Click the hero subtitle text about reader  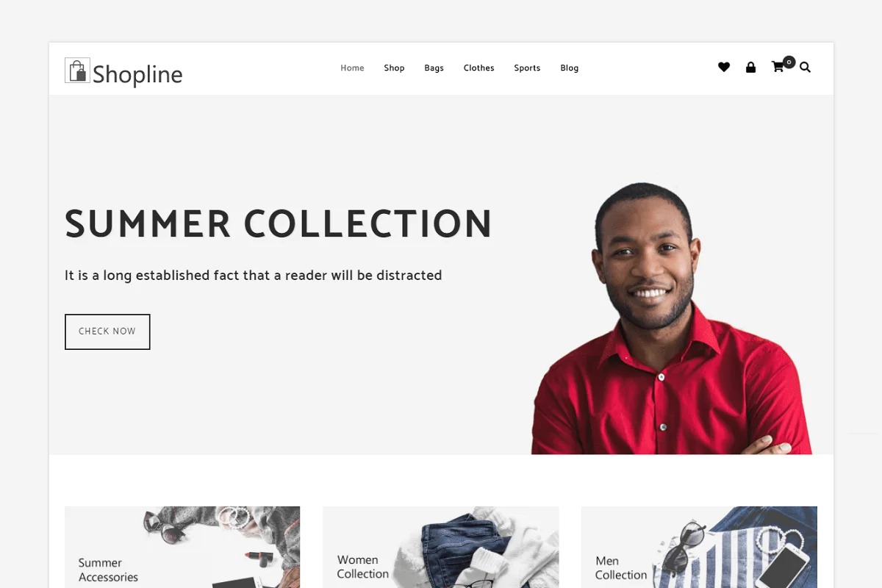254,276
